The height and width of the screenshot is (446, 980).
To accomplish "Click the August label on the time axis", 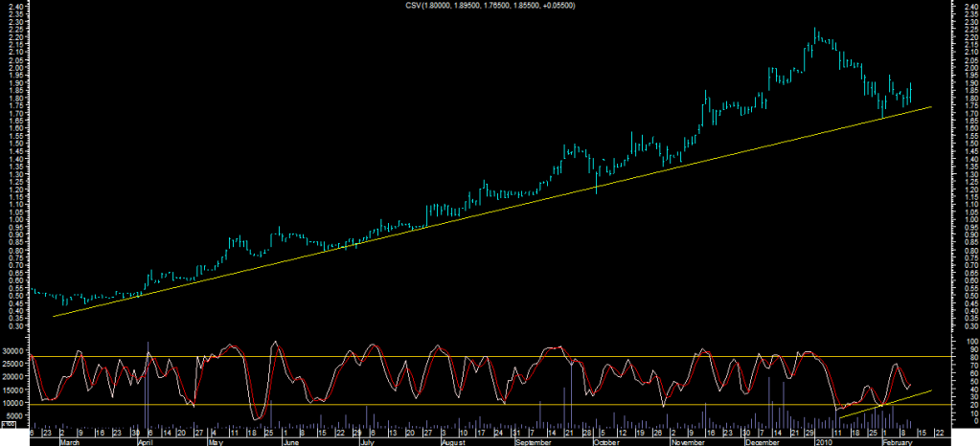I will [452, 441].
